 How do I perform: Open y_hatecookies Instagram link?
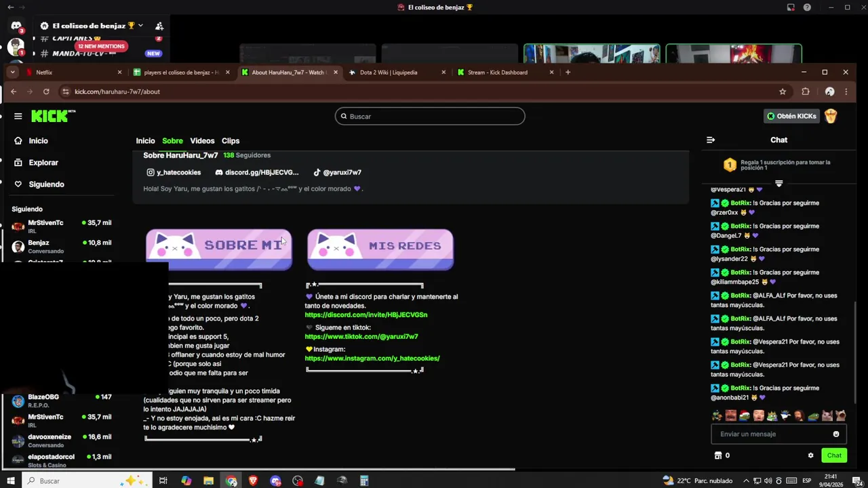[174, 172]
